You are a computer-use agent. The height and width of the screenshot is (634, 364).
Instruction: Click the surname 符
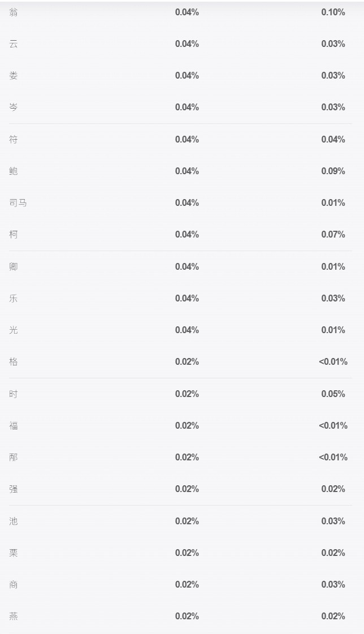click(14, 140)
